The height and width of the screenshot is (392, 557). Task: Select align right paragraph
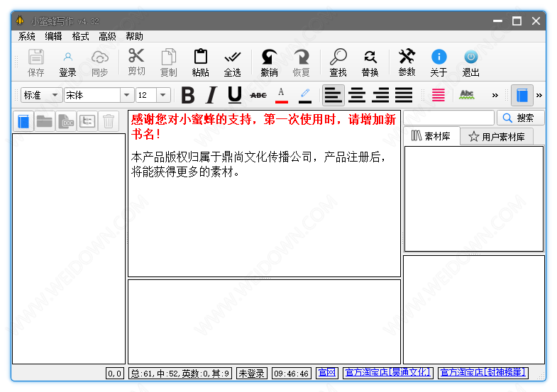pos(380,95)
